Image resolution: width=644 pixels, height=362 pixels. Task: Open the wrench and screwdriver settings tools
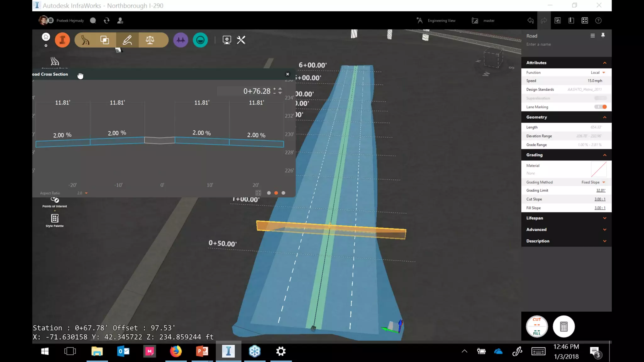241,40
